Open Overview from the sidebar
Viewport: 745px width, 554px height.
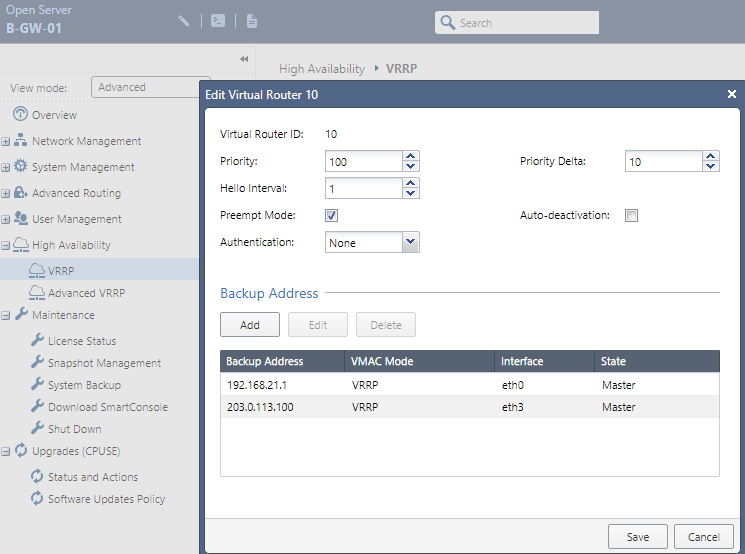[x=54, y=115]
